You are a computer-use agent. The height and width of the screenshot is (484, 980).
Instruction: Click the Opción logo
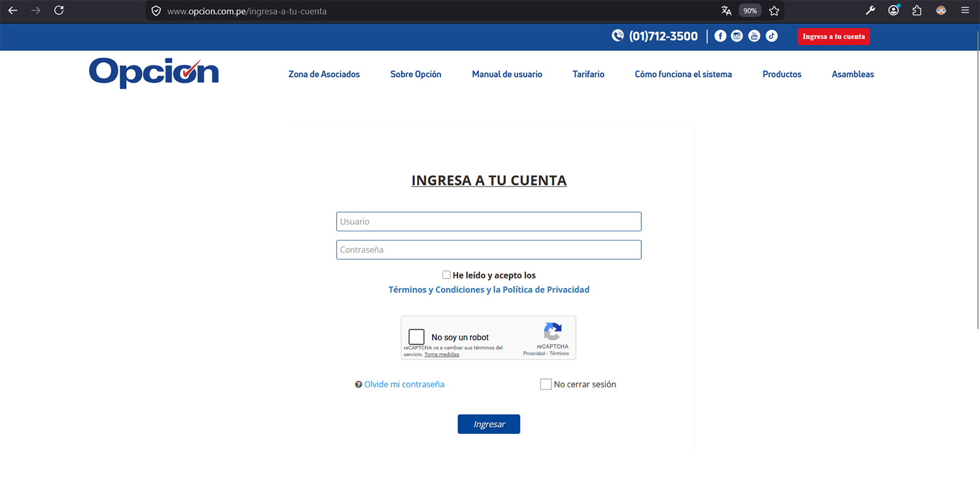click(x=154, y=73)
